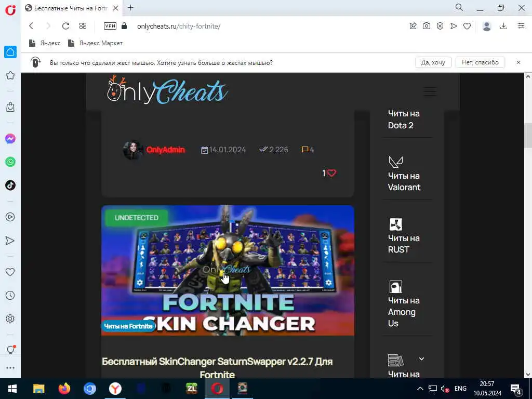The image size is (532, 399).
Task: Open Settings gear in Opera sidebar
Action: [x=10, y=318]
